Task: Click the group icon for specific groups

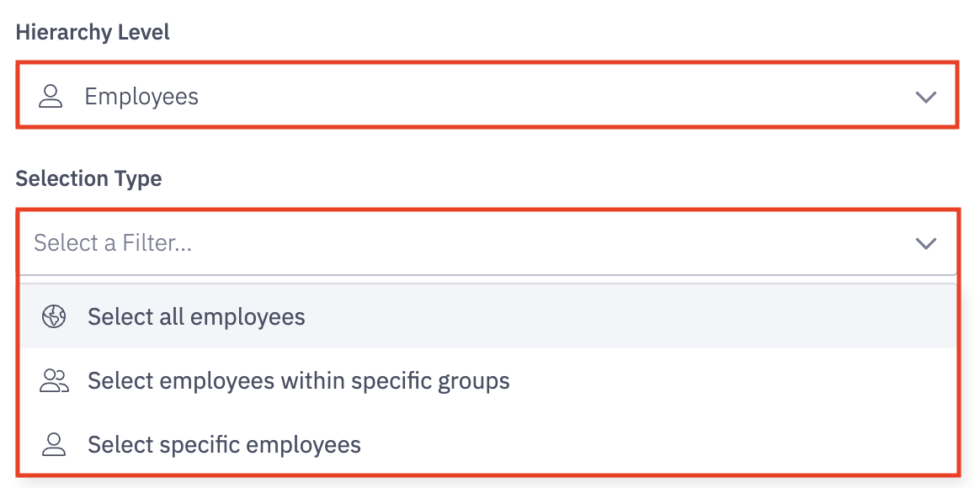Action: coord(54,381)
